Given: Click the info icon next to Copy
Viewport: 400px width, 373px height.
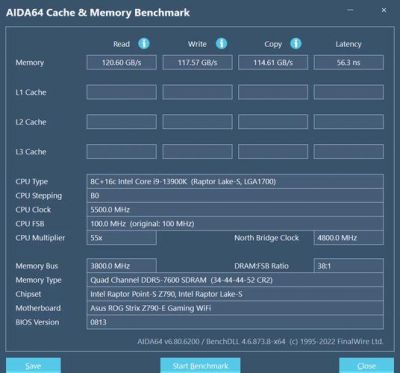Looking at the screenshot, I should coord(296,44).
